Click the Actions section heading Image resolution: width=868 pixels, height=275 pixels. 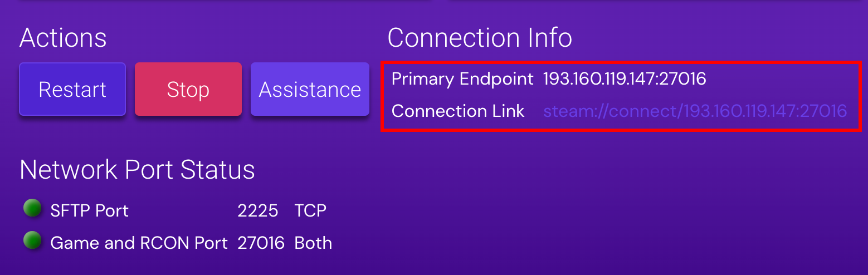(x=63, y=38)
